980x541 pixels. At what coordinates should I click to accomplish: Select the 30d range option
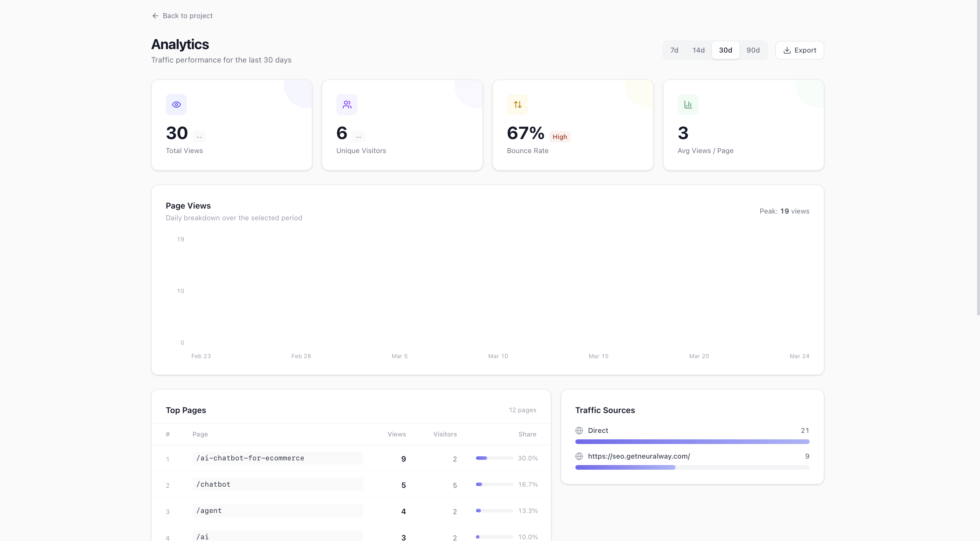(x=726, y=50)
